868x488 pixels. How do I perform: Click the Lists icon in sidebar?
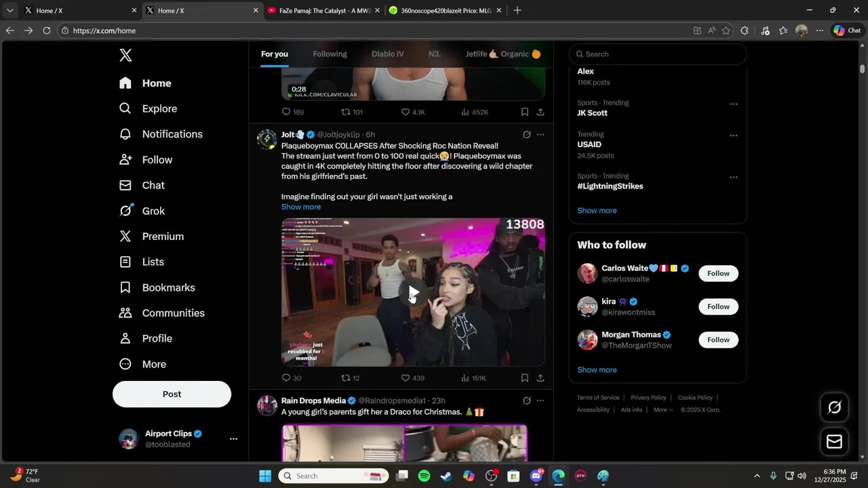pos(125,262)
